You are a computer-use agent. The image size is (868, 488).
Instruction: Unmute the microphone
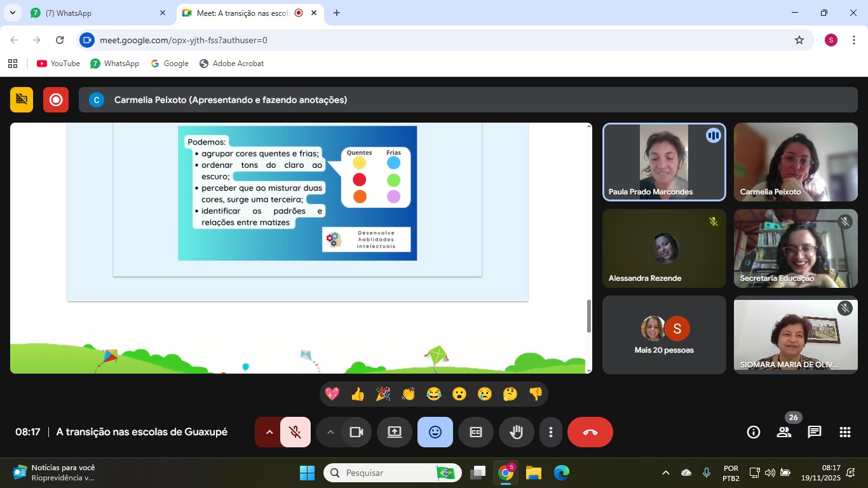295,432
